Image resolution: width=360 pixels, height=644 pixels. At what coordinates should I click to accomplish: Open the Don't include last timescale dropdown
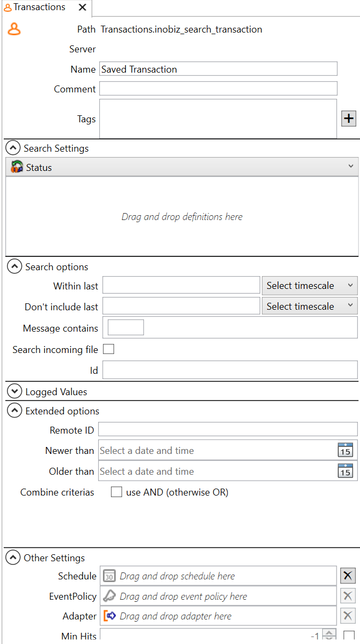point(309,306)
